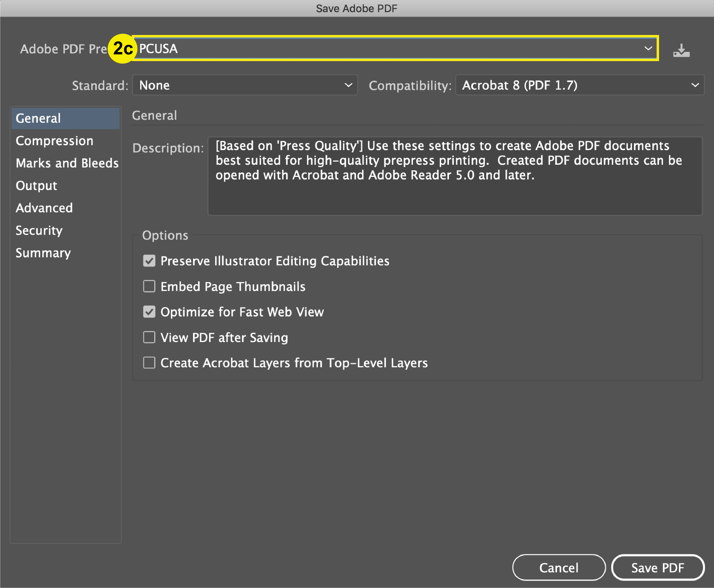Check Create Acrobat Layers from Top-Level Layers
Image resolution: width=714 pixels, height=588 pixels.
[x=149, y=363]
